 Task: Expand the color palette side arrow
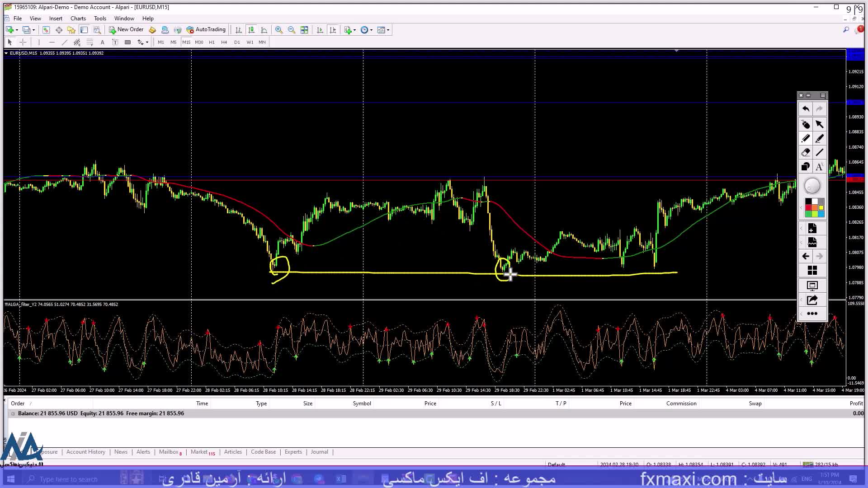(801, 208)
